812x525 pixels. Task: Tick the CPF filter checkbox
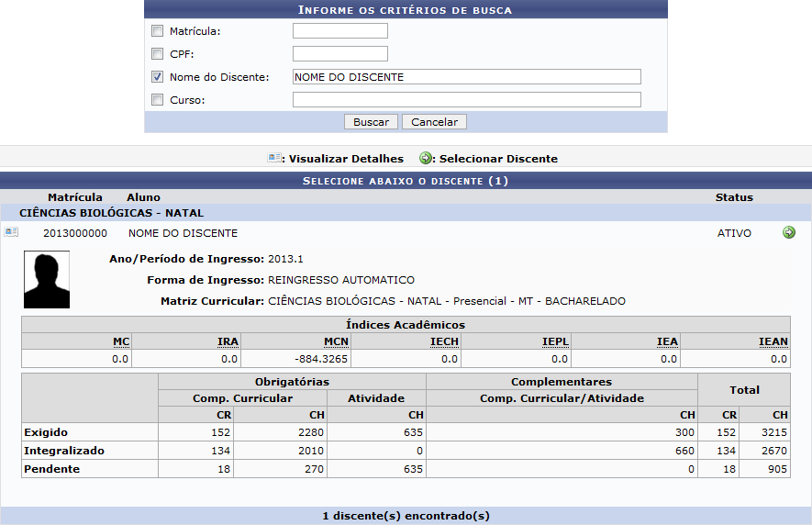coord(157,54)
